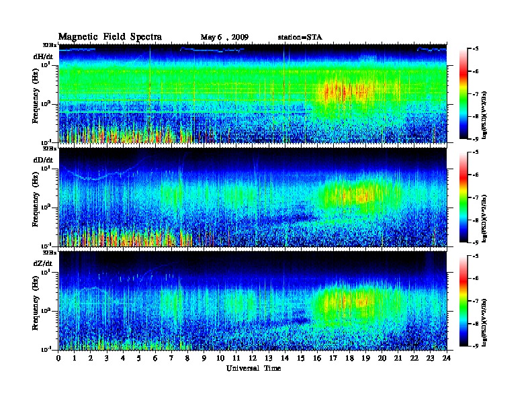Click the dH/dt panel color scale bar
Viewport: 532px width, 411px height.
463,93
